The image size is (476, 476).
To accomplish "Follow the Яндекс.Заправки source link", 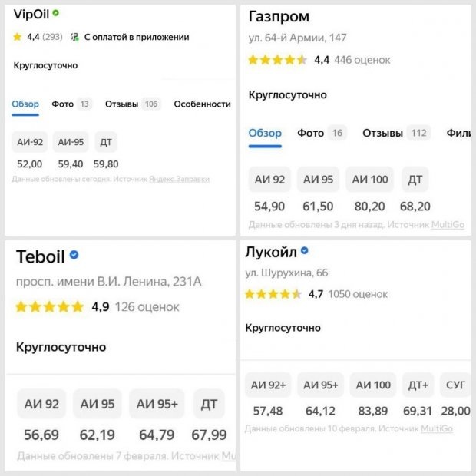I will [x=179, y=179].
